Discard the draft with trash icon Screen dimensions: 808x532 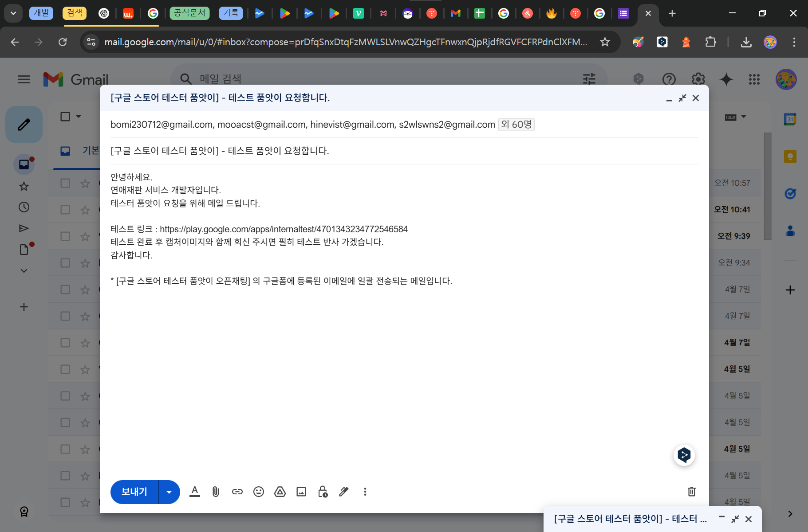coord(692,492)
